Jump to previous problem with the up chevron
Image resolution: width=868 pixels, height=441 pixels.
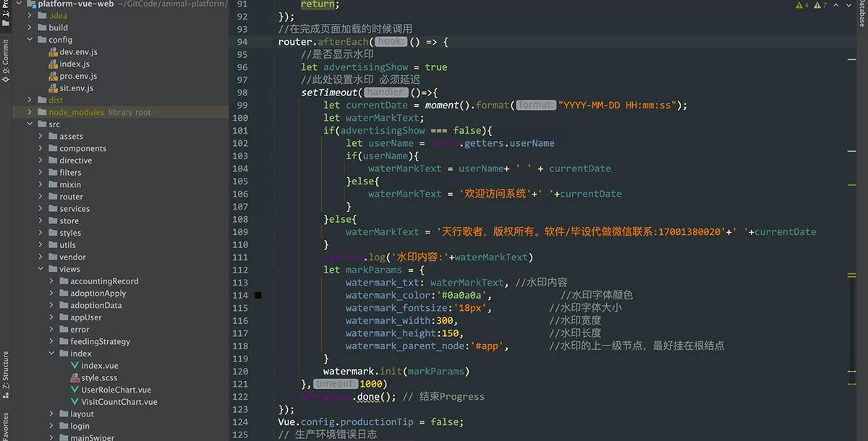pos(837,5)
